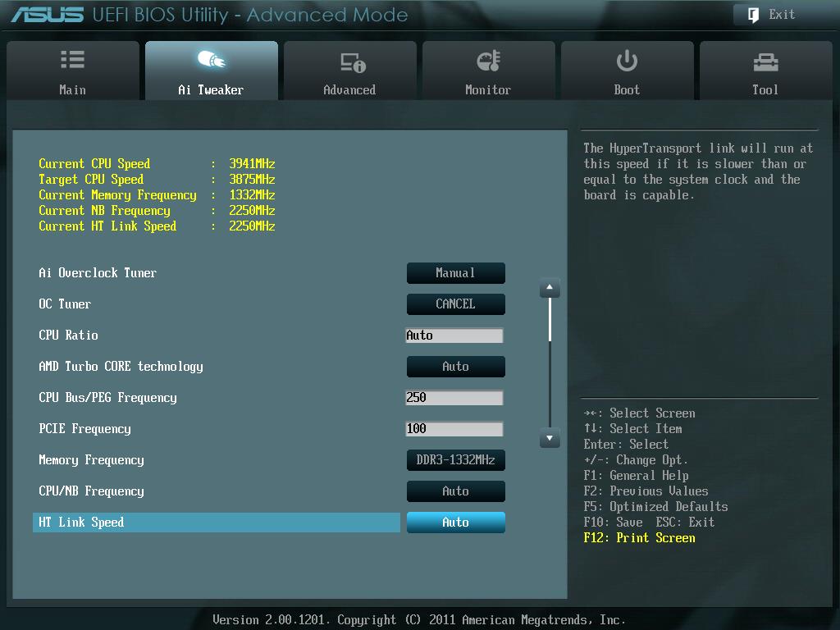
Task: Open CPU/NB Frequency Auto dropdown
Action: click(x=455, y=491)
